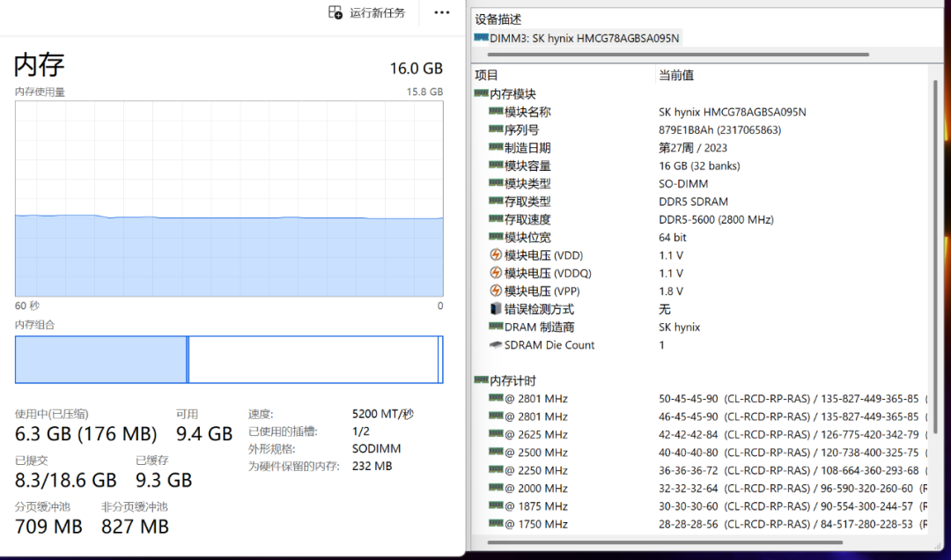Select the value 第27周 / 2023

[693, 147]
